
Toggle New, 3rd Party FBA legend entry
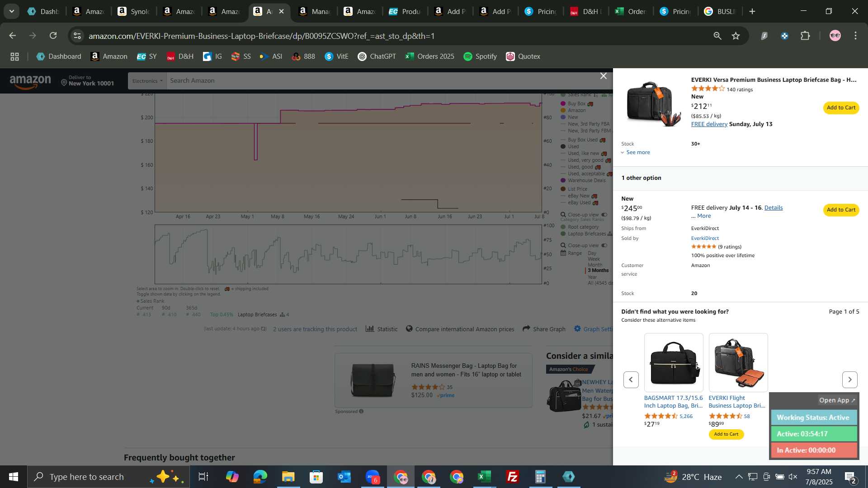(585, 124)
